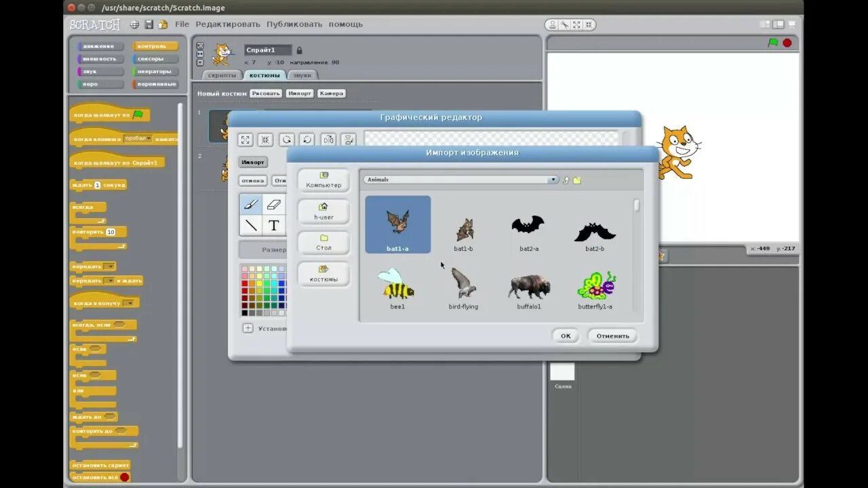Image resolution: width=868 pixels, height=488 pixels.
Task: Select the buffalo1 image thumbnail
Action: coord(529,291)
